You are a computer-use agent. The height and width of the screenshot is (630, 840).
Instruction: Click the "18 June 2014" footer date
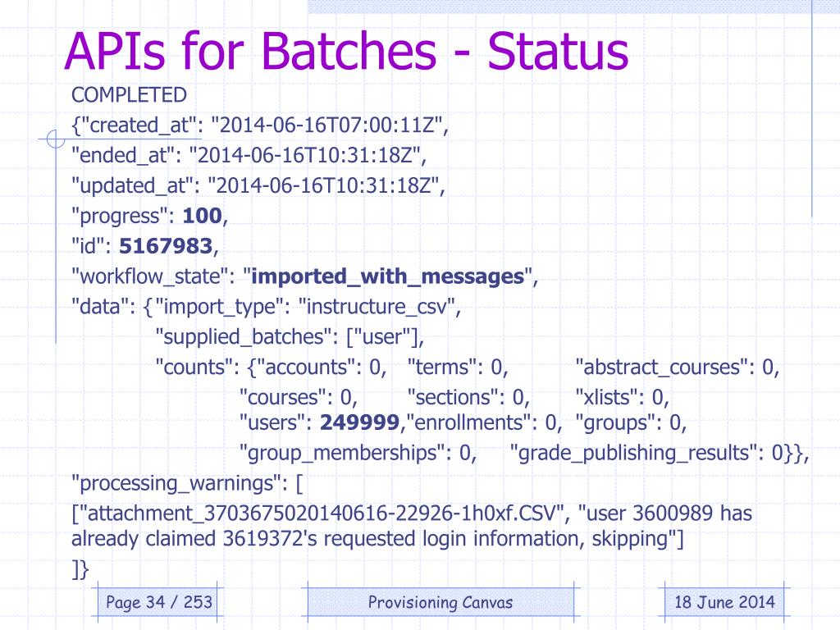724,602
